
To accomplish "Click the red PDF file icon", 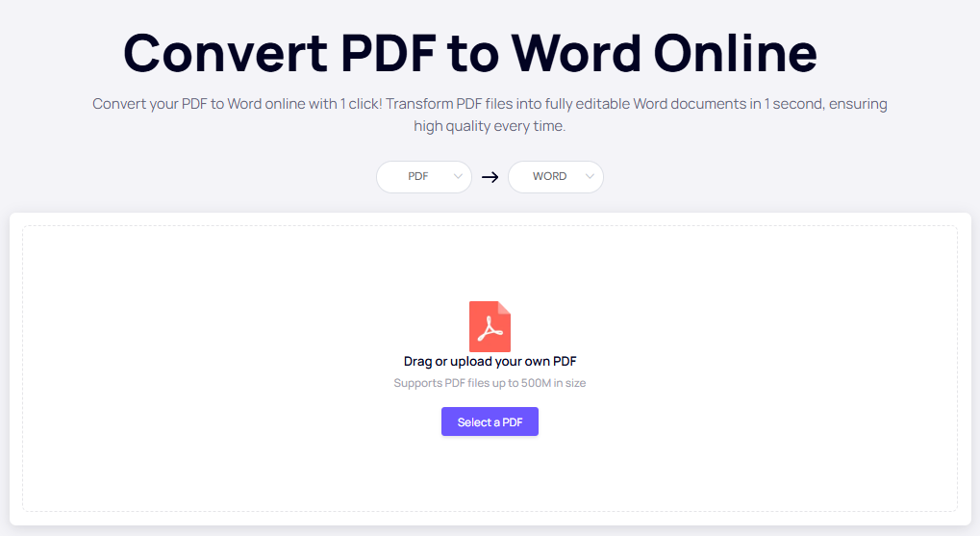I will [x=490, y=326].
